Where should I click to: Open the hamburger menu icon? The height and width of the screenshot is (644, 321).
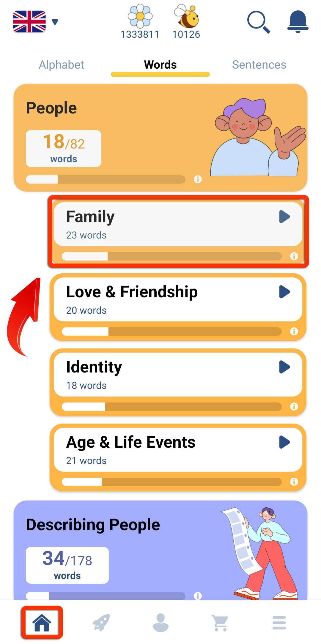(279, 623)
